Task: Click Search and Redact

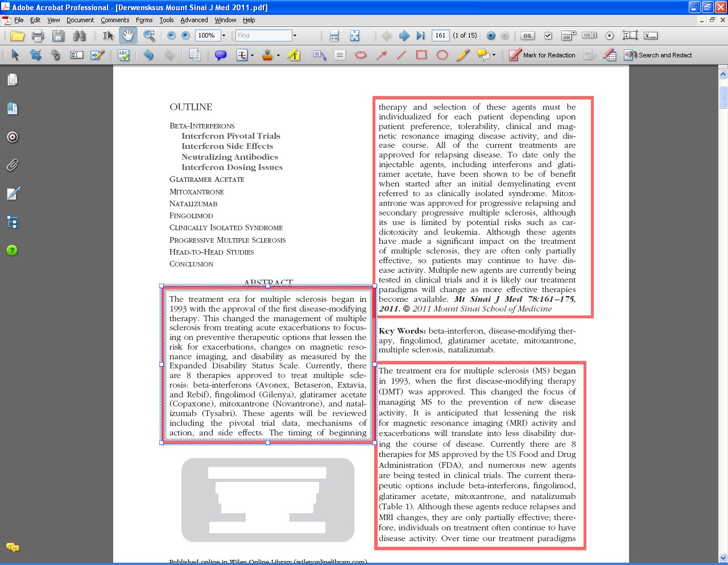Action: pyautogui.click(x=658, y=55)
